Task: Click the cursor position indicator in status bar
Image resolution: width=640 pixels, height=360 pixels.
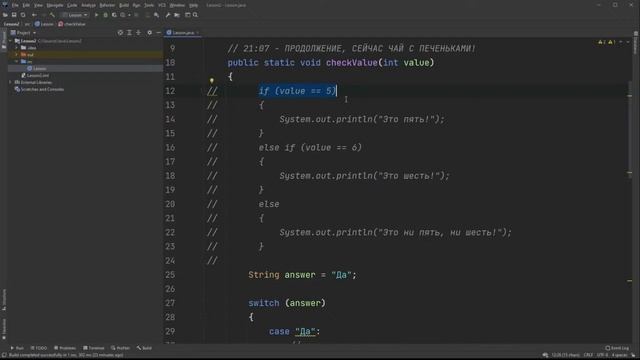Action: [x=565, y=355]
